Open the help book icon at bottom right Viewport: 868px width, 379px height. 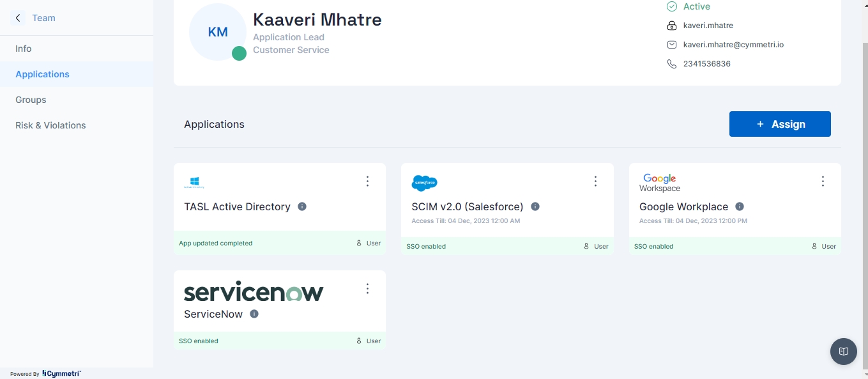(843, 352)
